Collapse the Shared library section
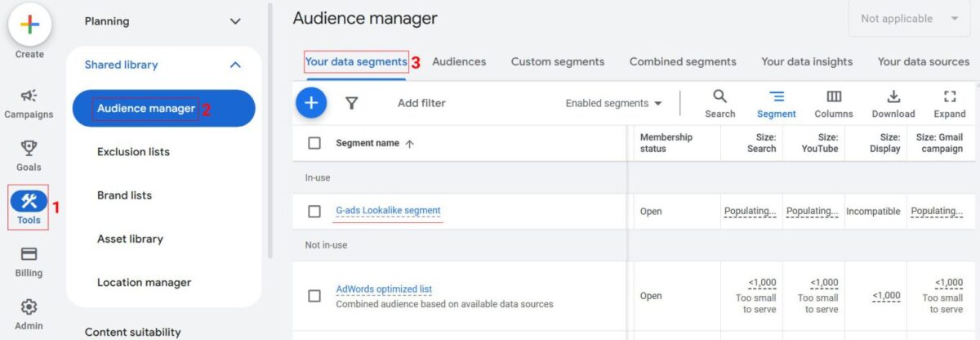The height and width of the screenshot is (340, 980). 235,65
